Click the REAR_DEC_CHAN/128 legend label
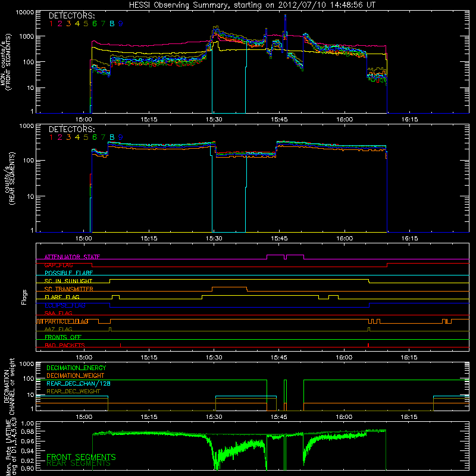This screenshot has width=476, height=476. 79,383
